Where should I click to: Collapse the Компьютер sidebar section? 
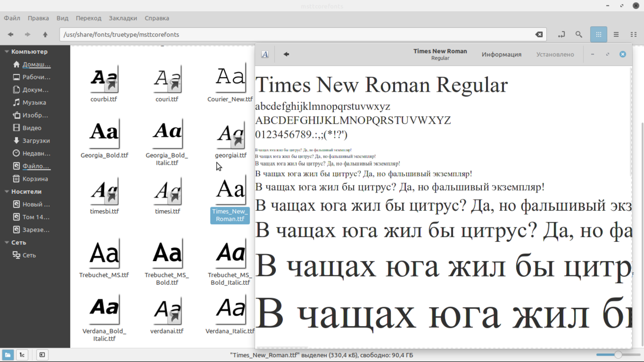pos(6,52)
